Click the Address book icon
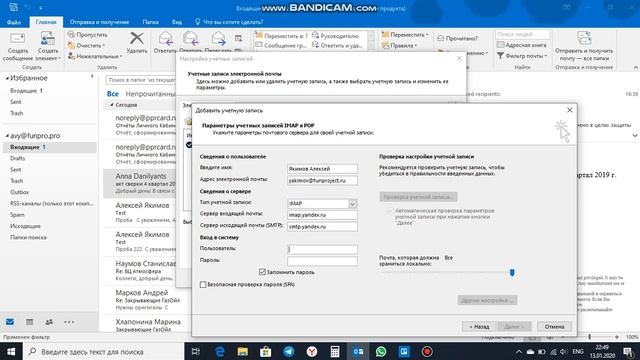 (x=522, y=45)
